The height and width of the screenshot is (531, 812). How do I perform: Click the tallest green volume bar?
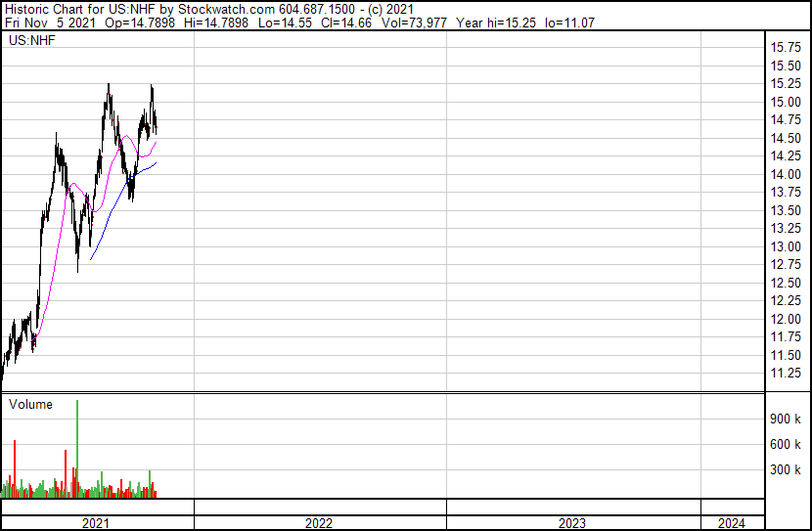point(77,450)
